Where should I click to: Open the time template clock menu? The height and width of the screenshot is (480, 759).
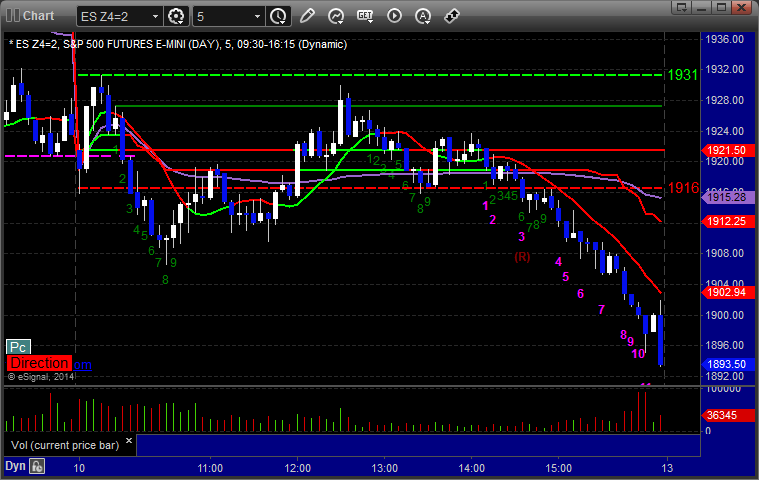[279, 16]
